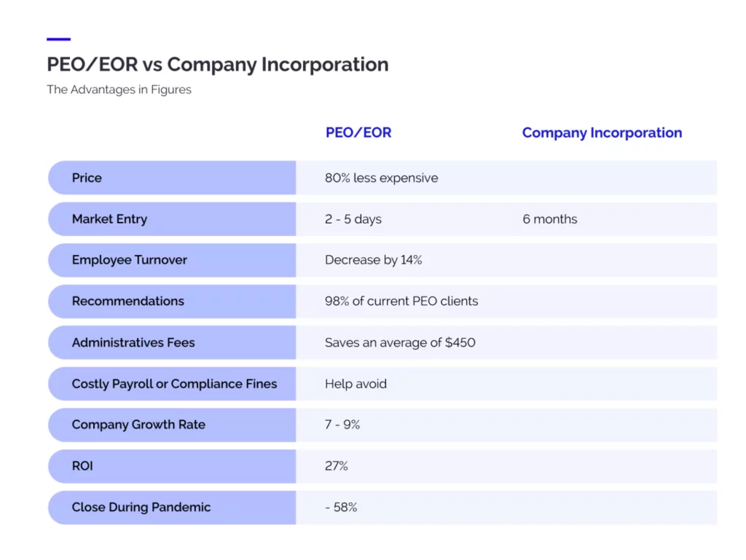Select the Administratives Fees row label
Screen dimensions: 746x560
coord(133,342)
